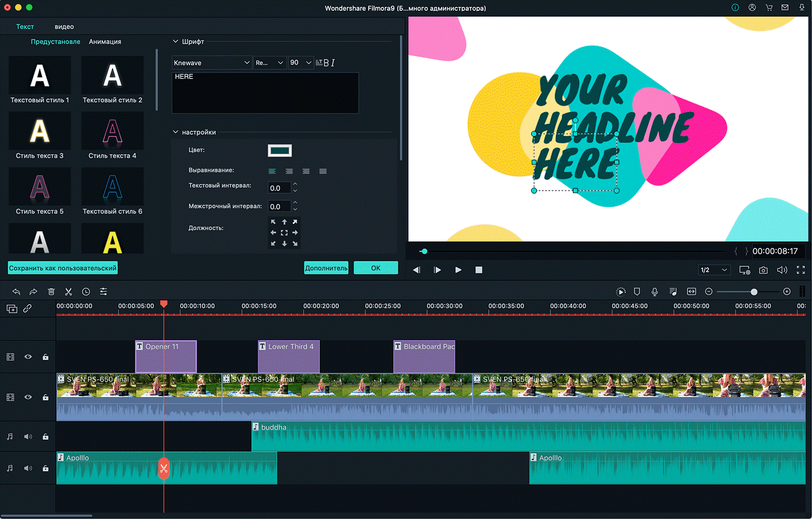Toggle bold text formatting

point(326,63)
